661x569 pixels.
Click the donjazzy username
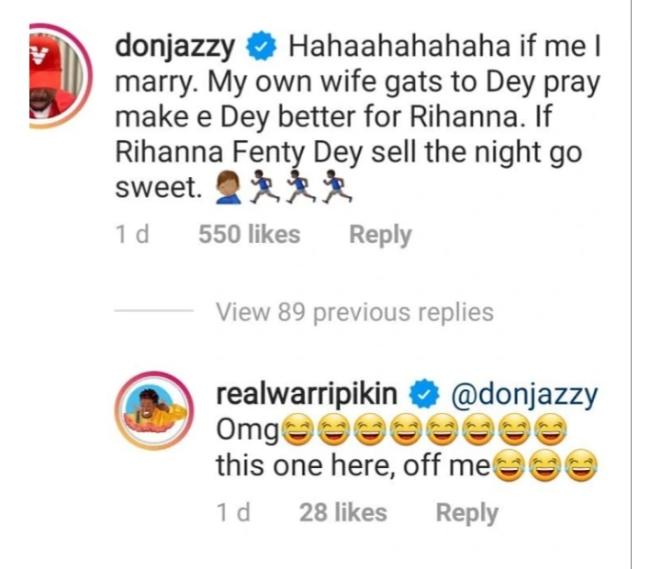[x=176, y=47]
